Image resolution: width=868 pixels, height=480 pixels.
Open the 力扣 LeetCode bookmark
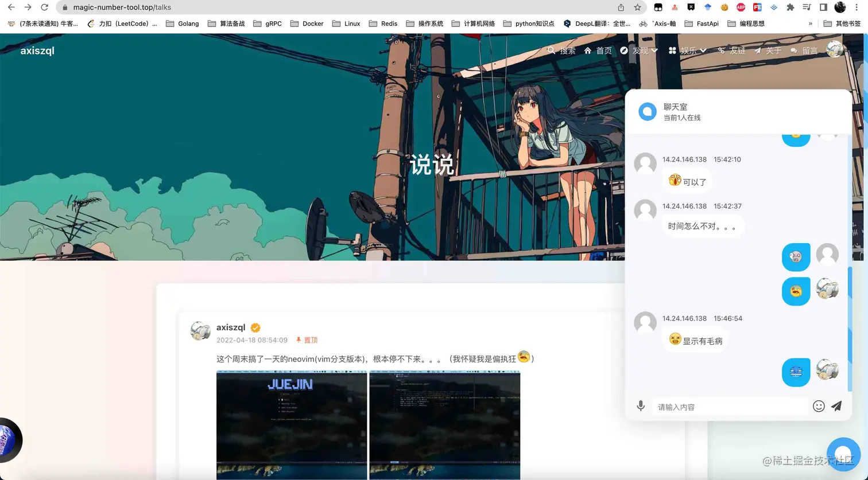point(122,24)
